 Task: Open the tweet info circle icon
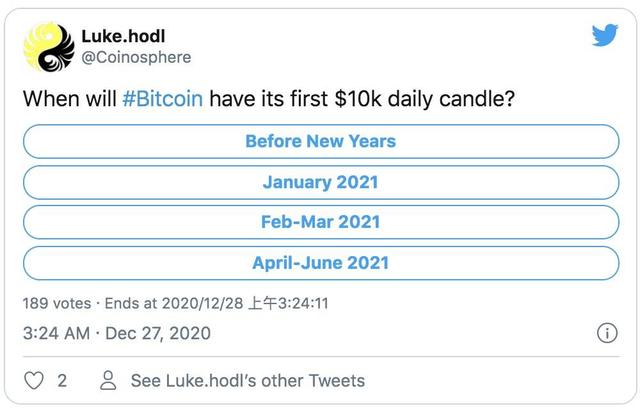[606, 333]
